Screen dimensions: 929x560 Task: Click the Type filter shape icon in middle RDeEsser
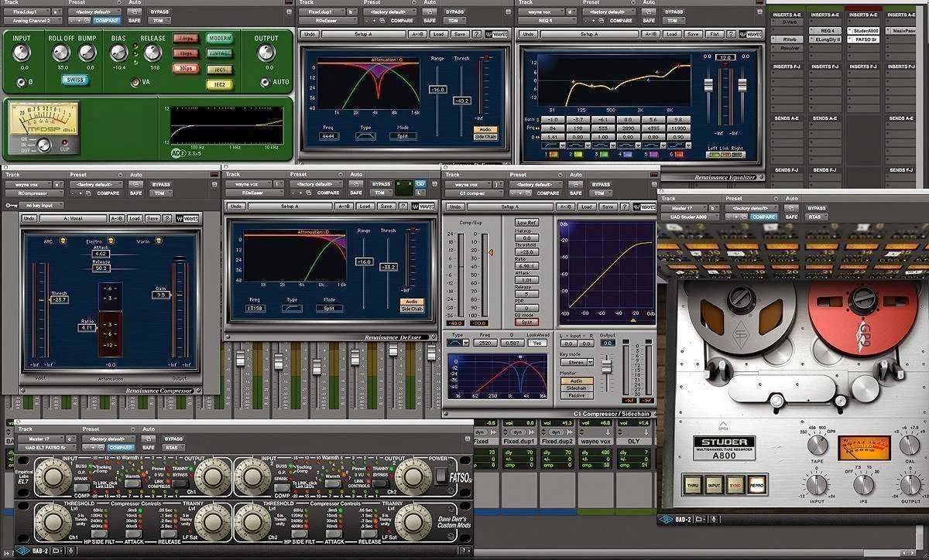292,309
